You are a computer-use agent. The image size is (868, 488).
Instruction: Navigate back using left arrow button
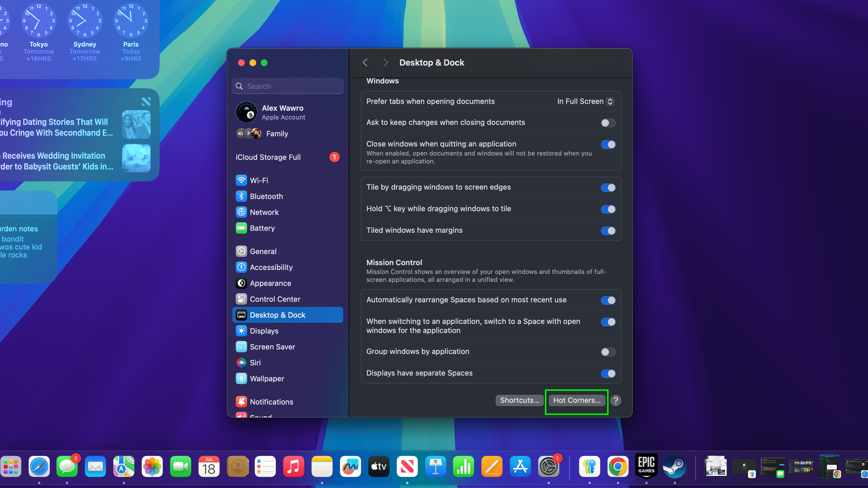366,62
